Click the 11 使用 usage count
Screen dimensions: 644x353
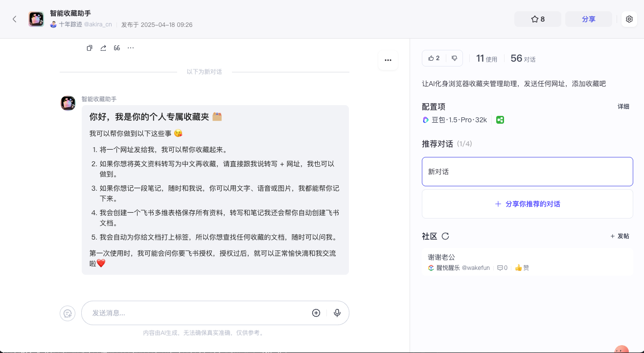(486, 59)
